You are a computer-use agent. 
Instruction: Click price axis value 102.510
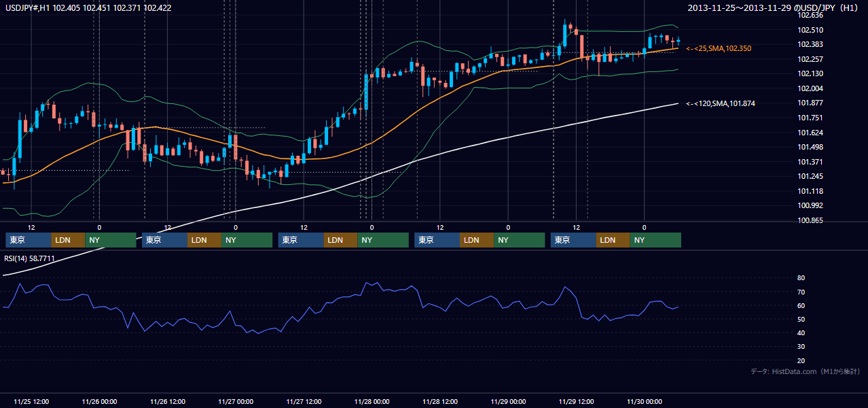click(x=810, y=30)
